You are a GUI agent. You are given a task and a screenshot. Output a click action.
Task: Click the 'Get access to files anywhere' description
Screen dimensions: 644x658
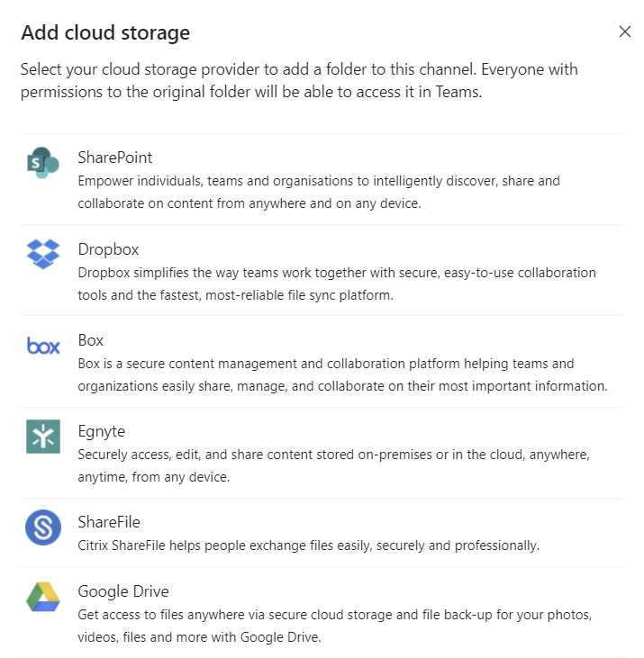click(x=334, y=626)
